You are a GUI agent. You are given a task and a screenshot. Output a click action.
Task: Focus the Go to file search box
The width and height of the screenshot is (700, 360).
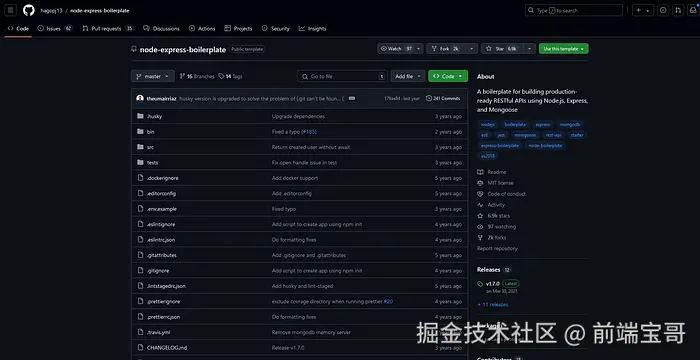click(342, 76)
